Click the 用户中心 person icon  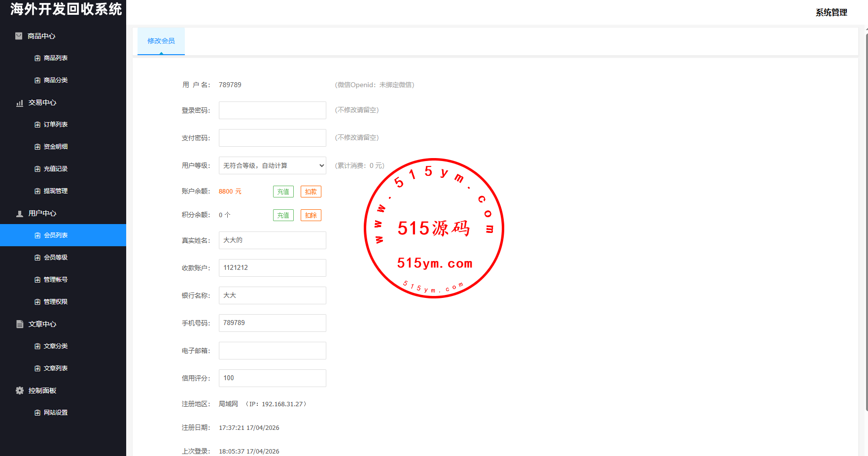tap(20, 214)
